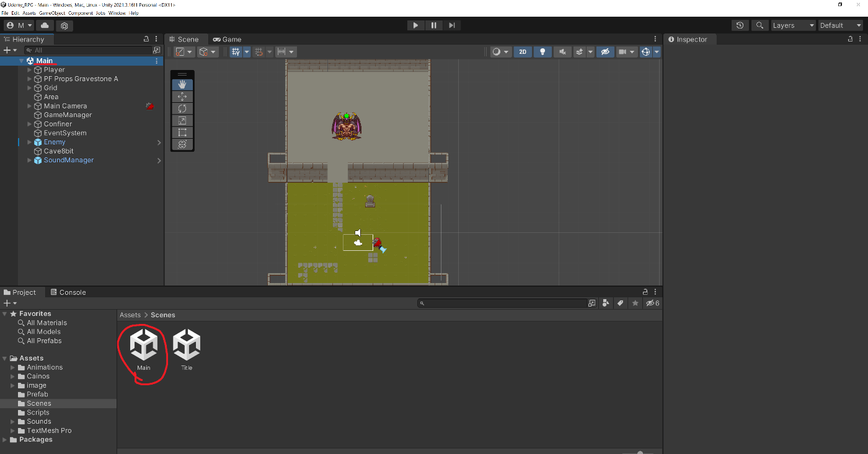The width and height of the screenshot is (868, 454).
Task: Select the Title scene asset
Action: point(187,349)
